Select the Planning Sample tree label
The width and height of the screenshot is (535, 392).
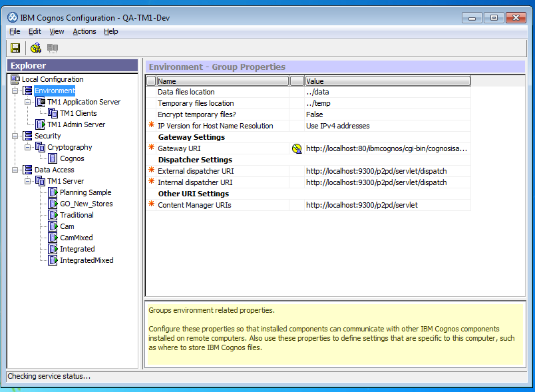click(85, 192)
